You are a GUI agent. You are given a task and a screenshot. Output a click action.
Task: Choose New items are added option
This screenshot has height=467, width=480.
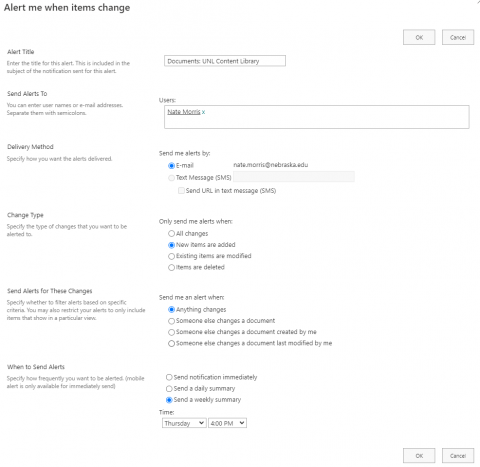(x=171, y=245)
